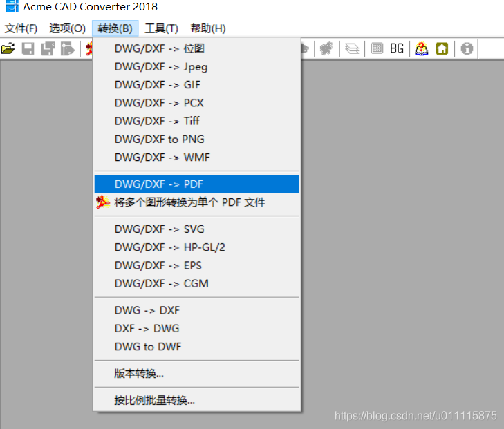Select DWG to DWF

coord(196,347)
